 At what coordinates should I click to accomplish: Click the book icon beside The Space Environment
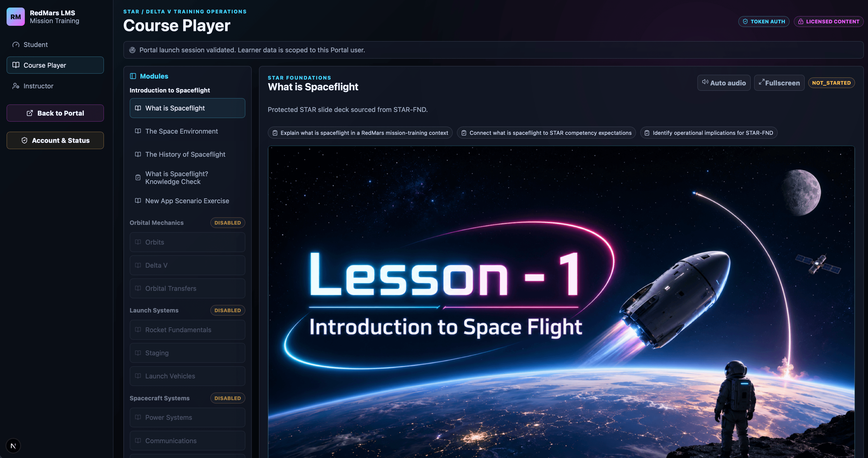138,131
